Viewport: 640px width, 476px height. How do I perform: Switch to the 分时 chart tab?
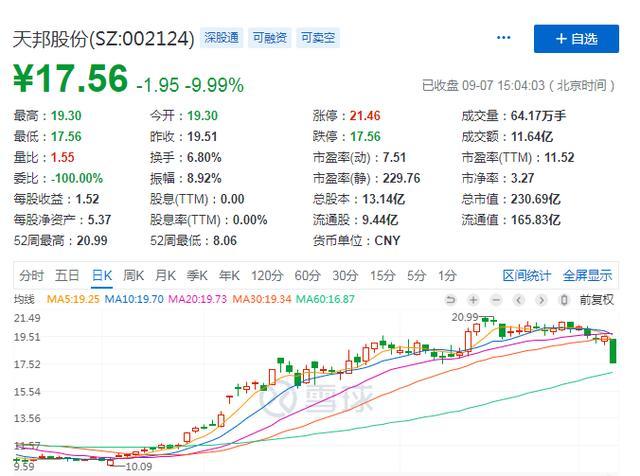31,276
